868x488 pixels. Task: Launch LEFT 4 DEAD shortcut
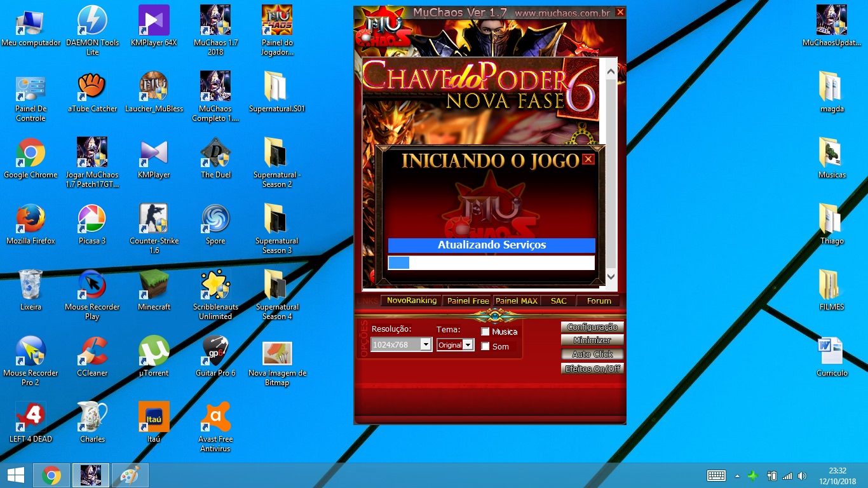pyautogui.click(x=31, y=423)
